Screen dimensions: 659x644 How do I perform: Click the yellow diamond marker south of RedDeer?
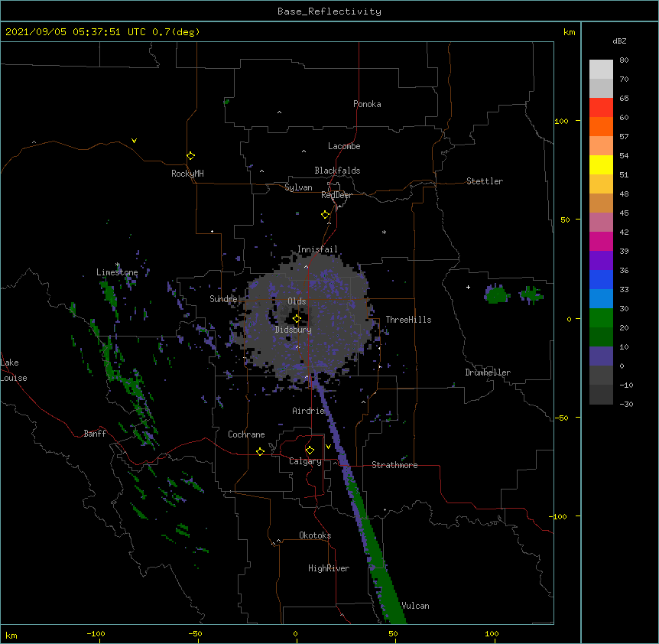325,215
